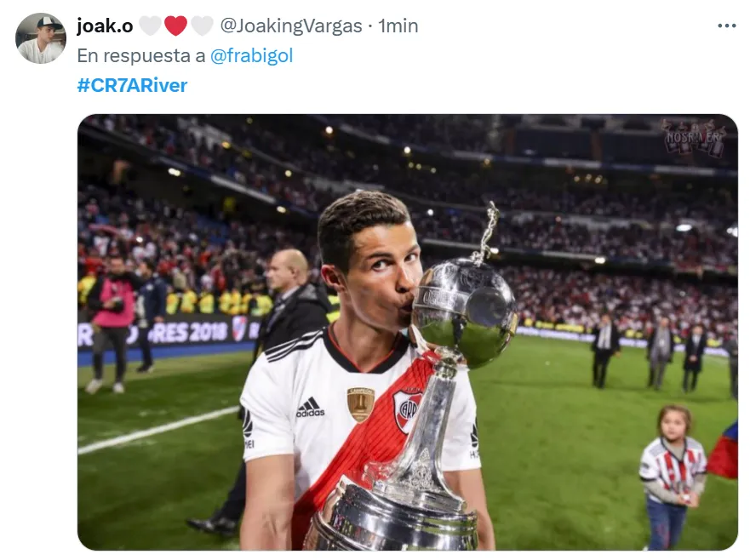
Task: Click the 1min tweet timestamp
Action: (398, 26)
